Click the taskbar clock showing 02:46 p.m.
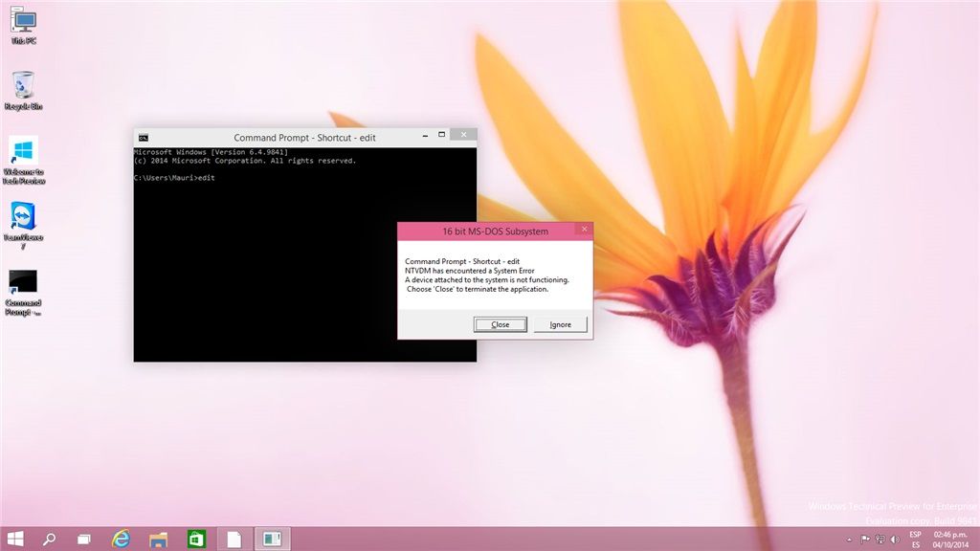 tap(949, 540)
